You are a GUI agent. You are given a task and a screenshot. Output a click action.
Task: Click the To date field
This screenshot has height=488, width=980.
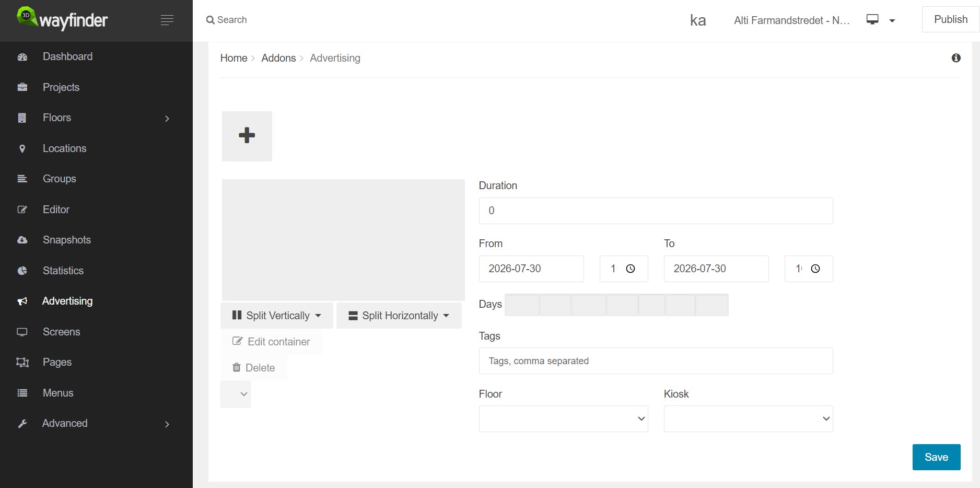pos(716,269)
